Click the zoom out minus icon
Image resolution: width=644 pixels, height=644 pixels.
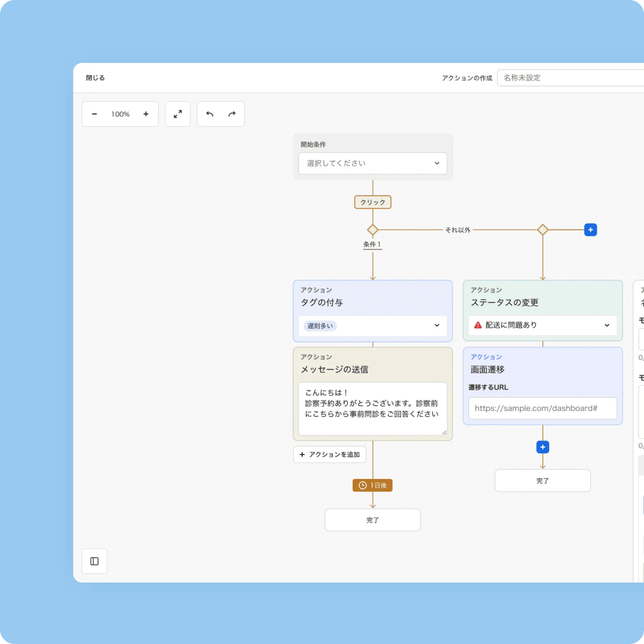[x=94, y=114]
